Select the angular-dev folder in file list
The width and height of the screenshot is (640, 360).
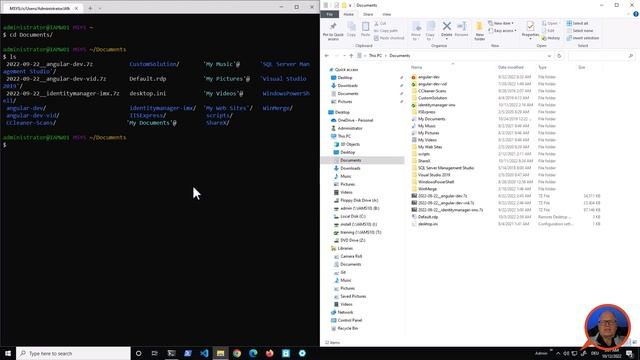[x=429, y=77]
